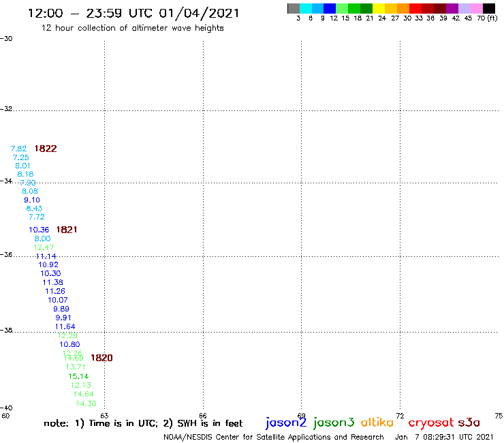This screenshot has width=504, height=443.
Task: Click the NOAA/NESDIS credit line
Action: click(x=274, y=437)
